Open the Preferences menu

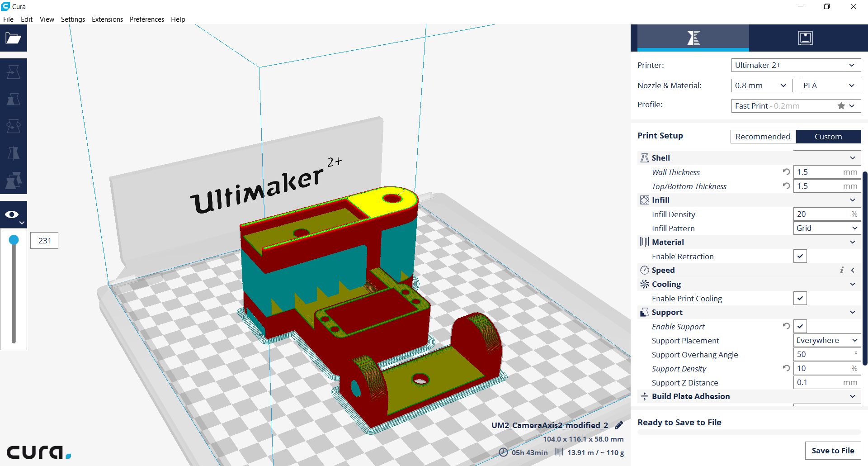[x=147, y=19]
